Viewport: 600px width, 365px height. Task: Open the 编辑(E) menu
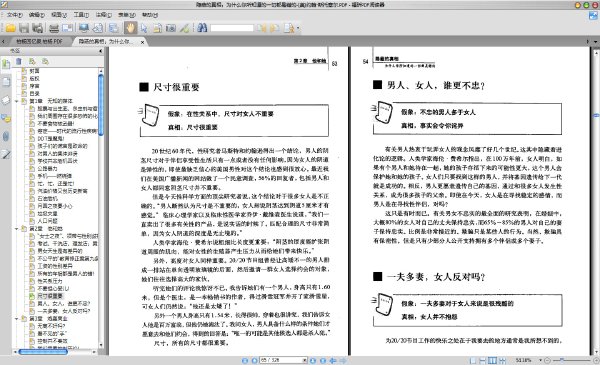(x=36, y=15)
